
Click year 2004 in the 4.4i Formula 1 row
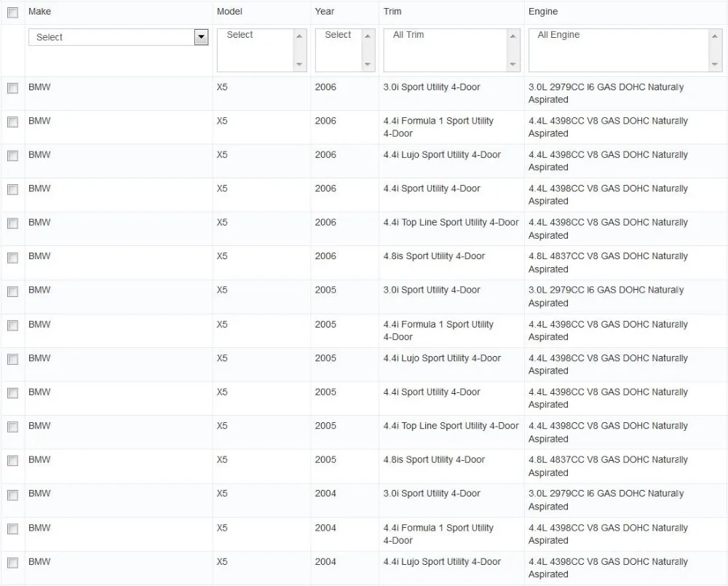point(325,528)
